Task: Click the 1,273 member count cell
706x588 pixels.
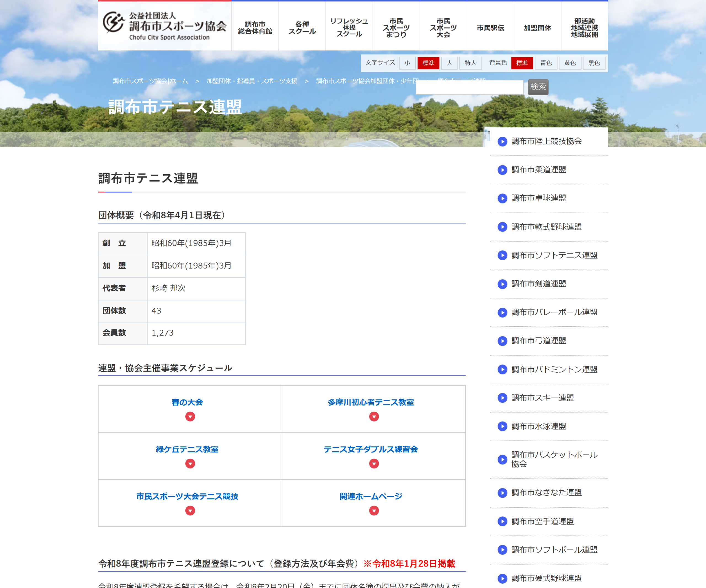Action: point(196,333)
